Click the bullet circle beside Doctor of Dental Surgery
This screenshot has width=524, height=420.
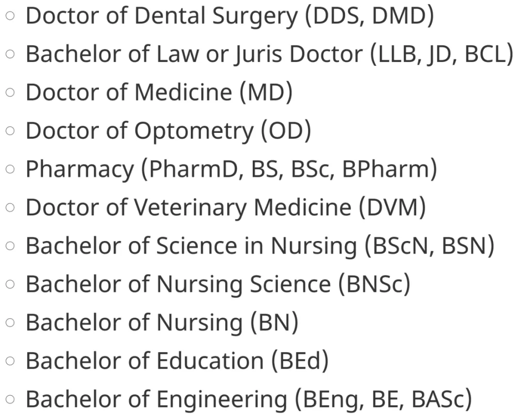(x=11, y=17)
